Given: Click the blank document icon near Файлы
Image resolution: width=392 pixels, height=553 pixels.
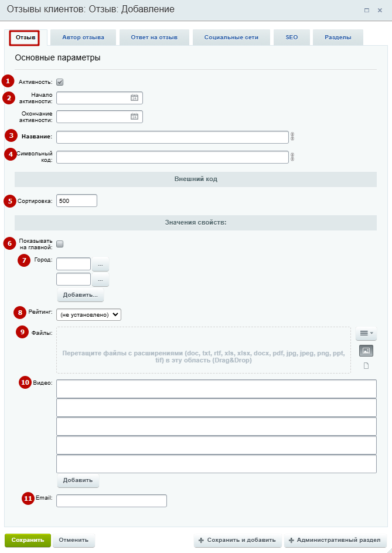Looking at the screenshot, I should (x=366, y=366).
